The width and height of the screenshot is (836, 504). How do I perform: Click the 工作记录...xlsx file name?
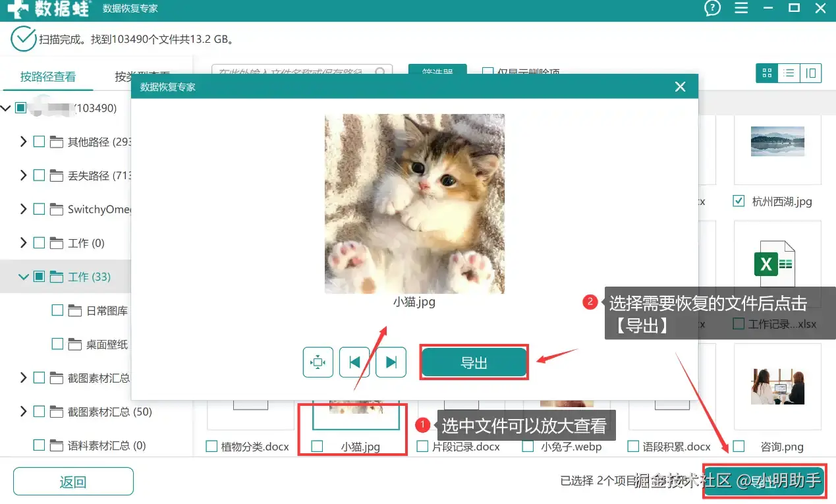point(782,324)
